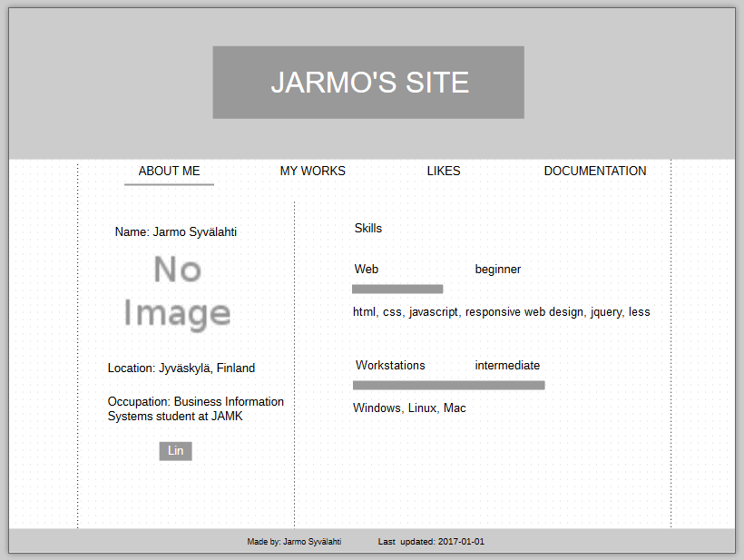Click the Windows, Linux, Mac text

coord(409,408)
